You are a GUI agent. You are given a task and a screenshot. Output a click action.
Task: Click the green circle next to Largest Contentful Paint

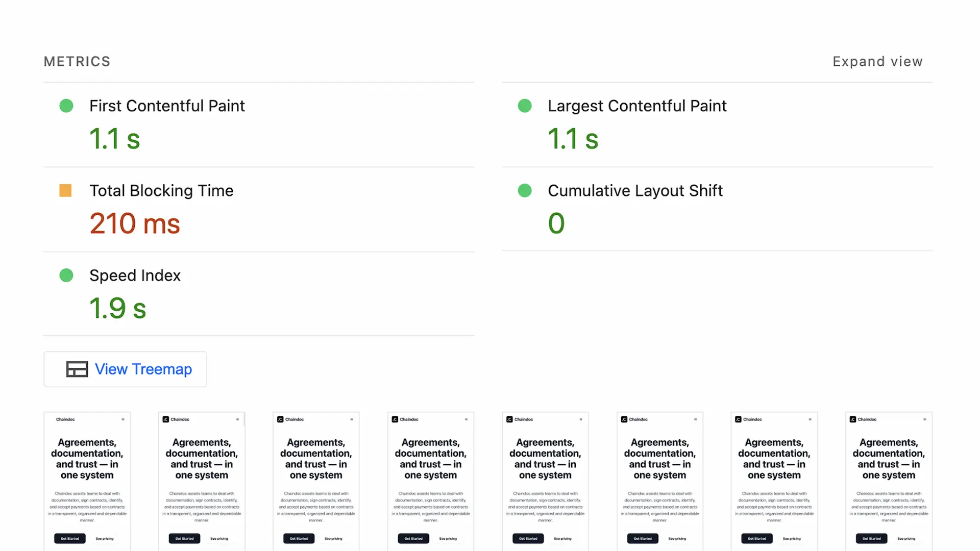tap(525, 106)
